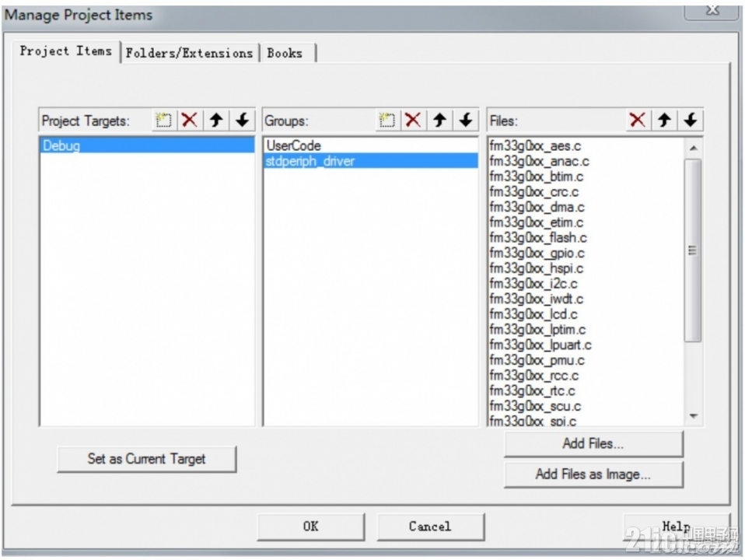Confirm with the OK button
The image size is (745, 560).
point(311,527)
